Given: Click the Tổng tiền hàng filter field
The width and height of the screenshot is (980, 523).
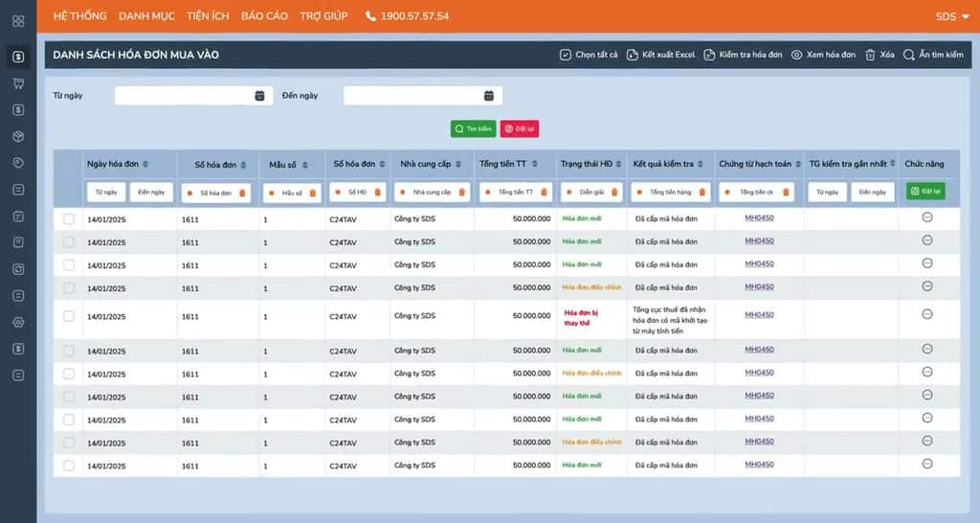Looking at the screenshot, I should coord(671,193).
